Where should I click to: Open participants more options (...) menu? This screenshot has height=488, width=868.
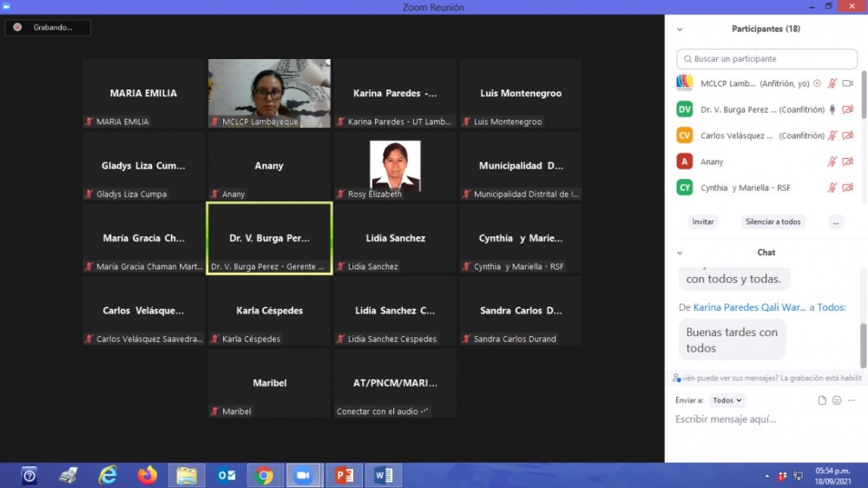[x=836, y=221]
